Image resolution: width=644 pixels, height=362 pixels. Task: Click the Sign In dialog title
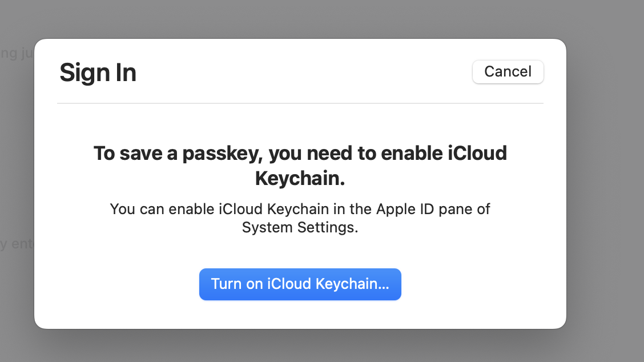coord(98,73)
